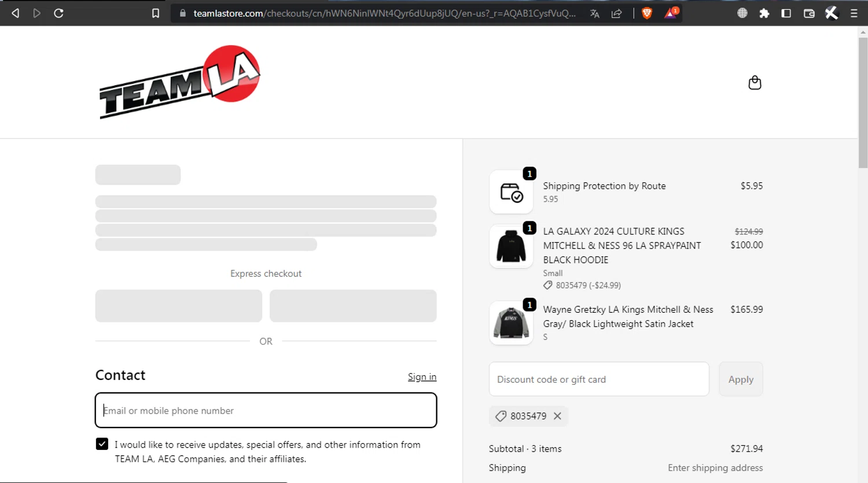Go back to the previous page

(16, 13)
